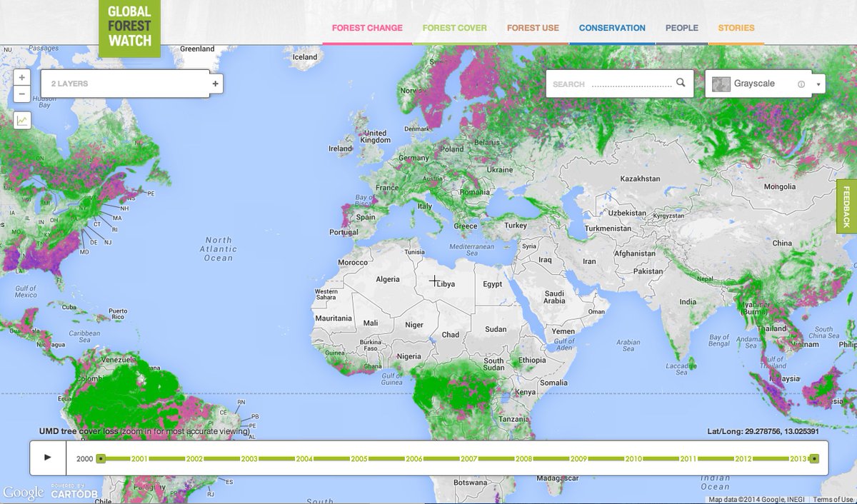Click the Ethiopia label on map
The height and width of the screenshot is (504, 857).
531,360
